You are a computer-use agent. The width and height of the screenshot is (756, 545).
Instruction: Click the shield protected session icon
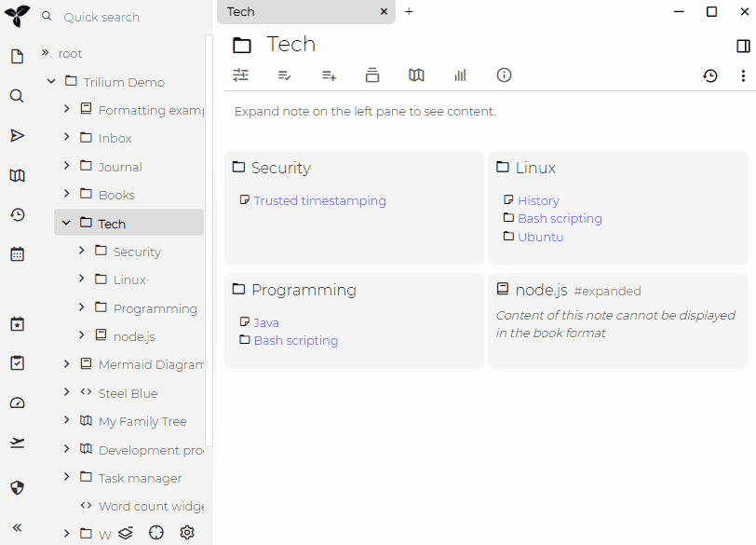point(17,487)
